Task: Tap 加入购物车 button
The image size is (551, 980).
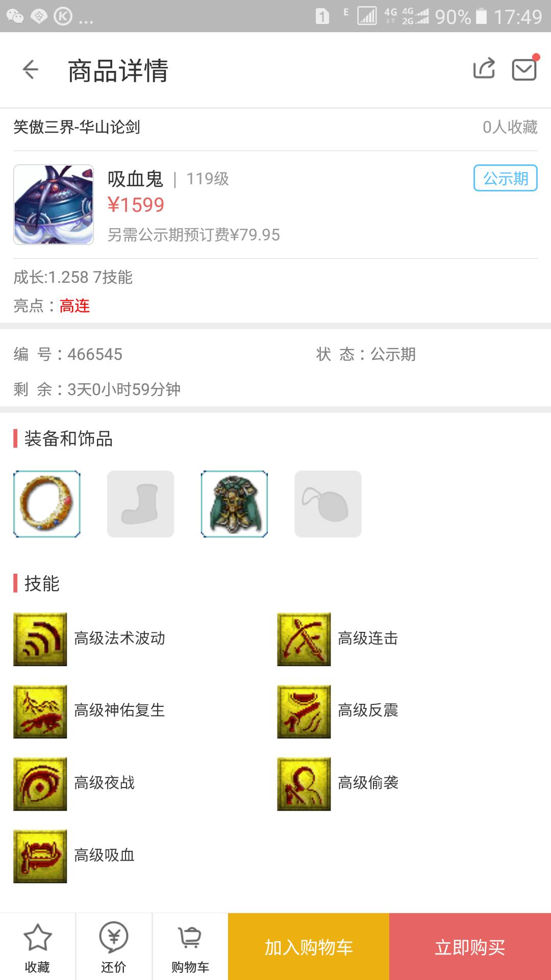Action: click(309, 947)
